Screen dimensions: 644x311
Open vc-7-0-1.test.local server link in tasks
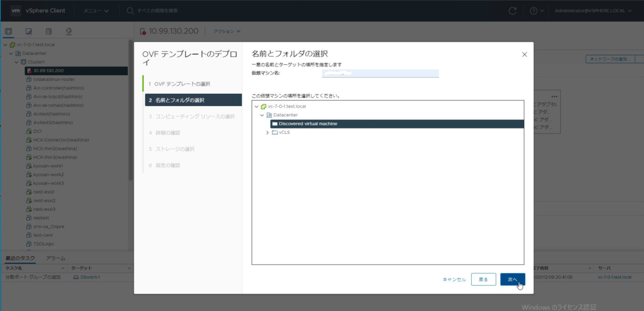click(x=614, y=277)
